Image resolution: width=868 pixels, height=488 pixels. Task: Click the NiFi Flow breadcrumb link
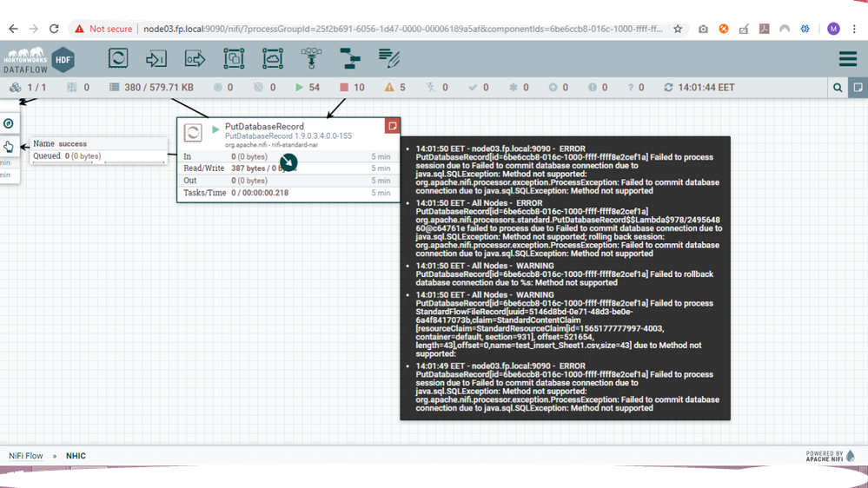25,456
